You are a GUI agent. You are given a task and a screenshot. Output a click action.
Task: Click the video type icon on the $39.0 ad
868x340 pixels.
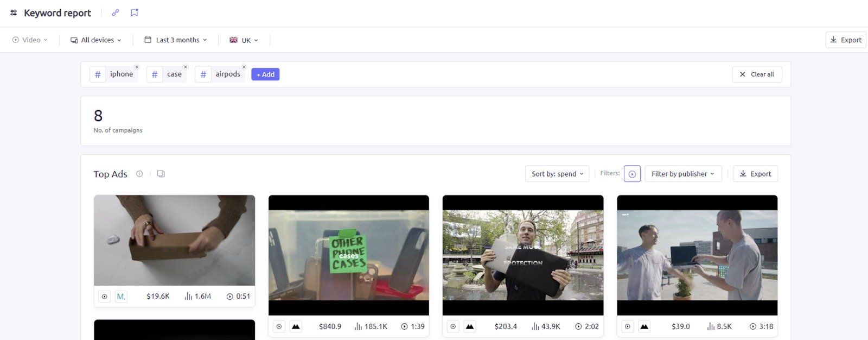coord(627,326)
